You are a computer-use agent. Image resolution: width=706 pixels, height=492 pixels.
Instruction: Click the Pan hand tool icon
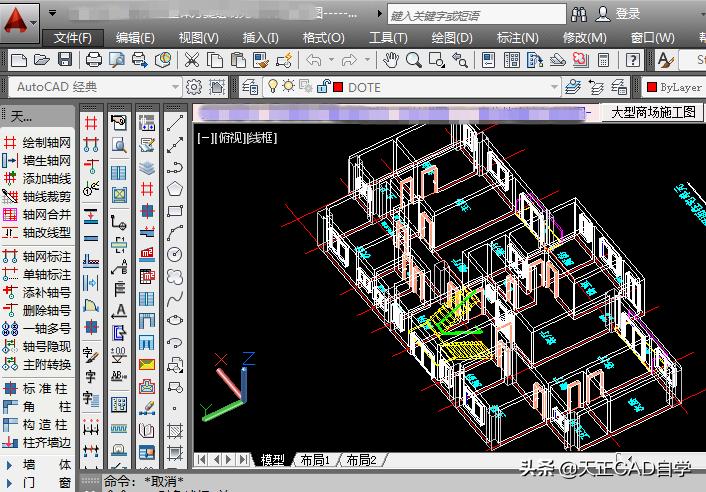tap(390, 61)
